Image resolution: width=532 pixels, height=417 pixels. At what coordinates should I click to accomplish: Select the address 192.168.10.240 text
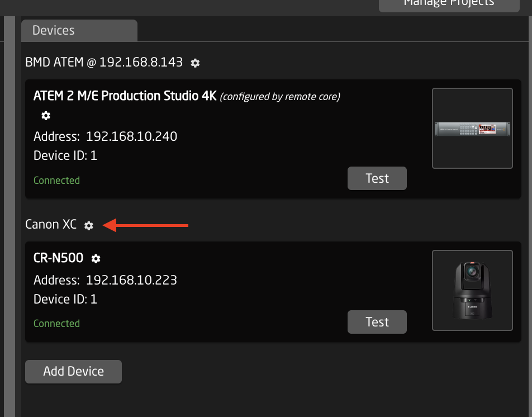click(131, 136)
